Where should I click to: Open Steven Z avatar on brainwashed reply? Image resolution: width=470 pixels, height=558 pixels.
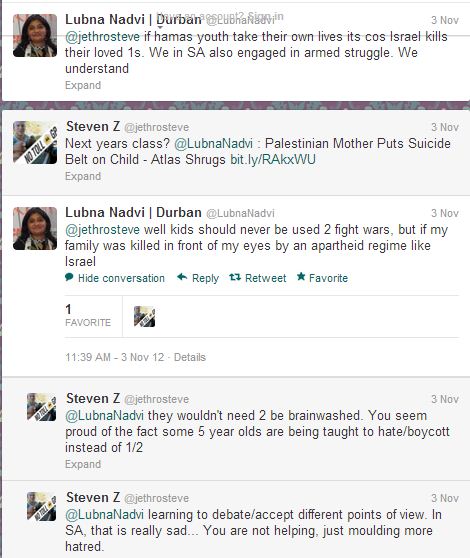click(42, 407)
